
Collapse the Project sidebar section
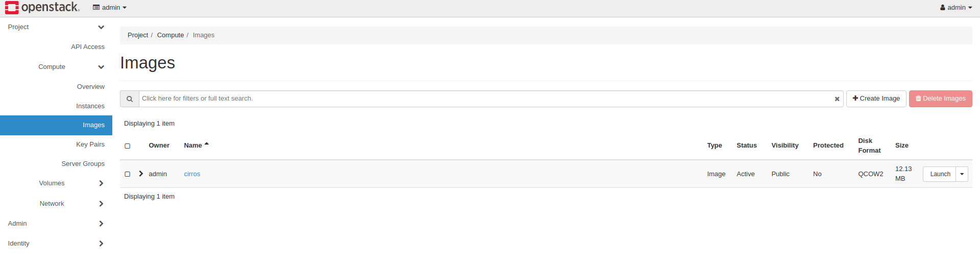[101, 27]
